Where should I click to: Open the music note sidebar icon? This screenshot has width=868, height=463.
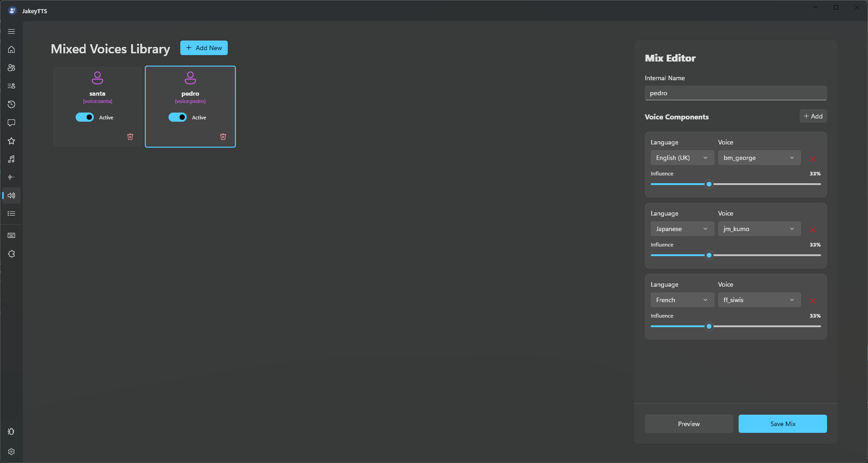11,159
